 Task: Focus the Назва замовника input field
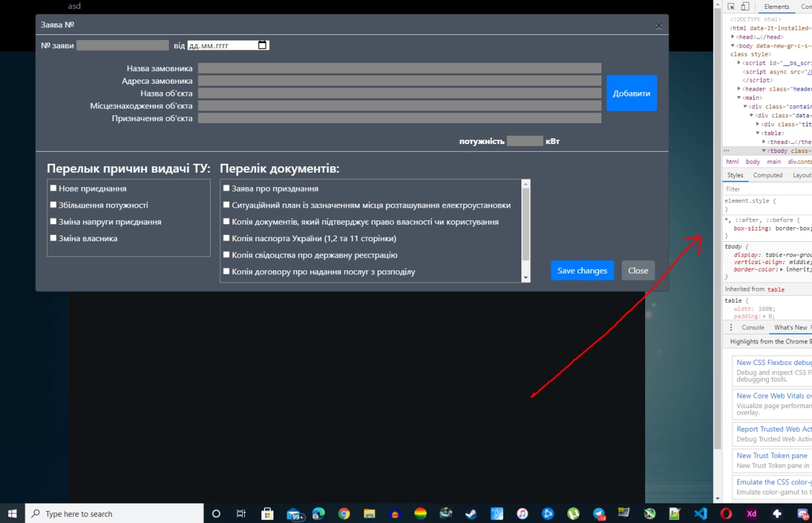click(400, 68)
